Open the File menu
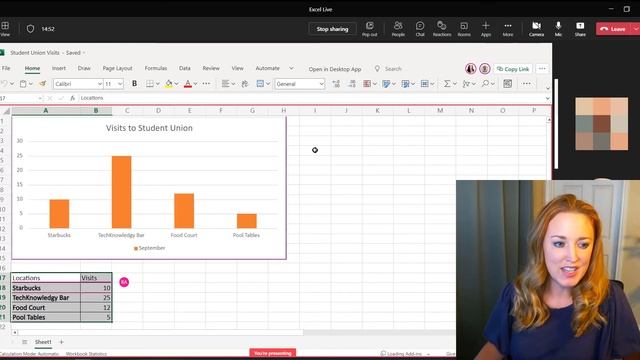The width and height of the screenshot is (640, 360). 6,68
